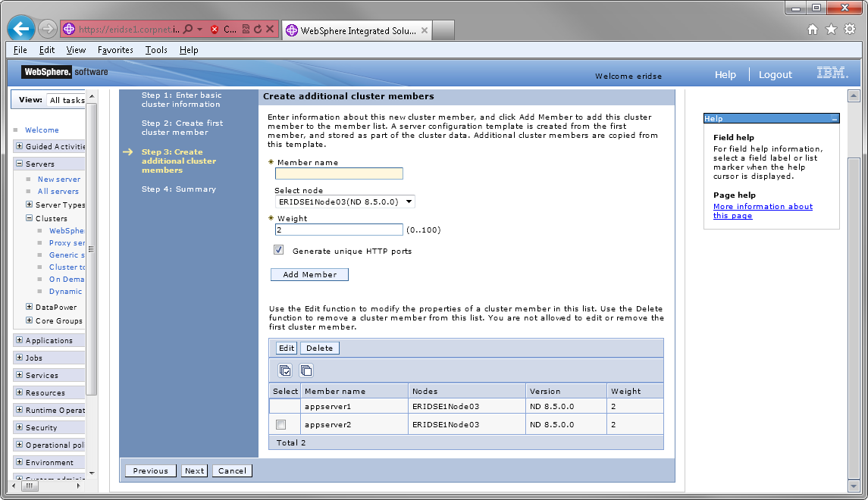Open More information about this page link

pos(763,211)
